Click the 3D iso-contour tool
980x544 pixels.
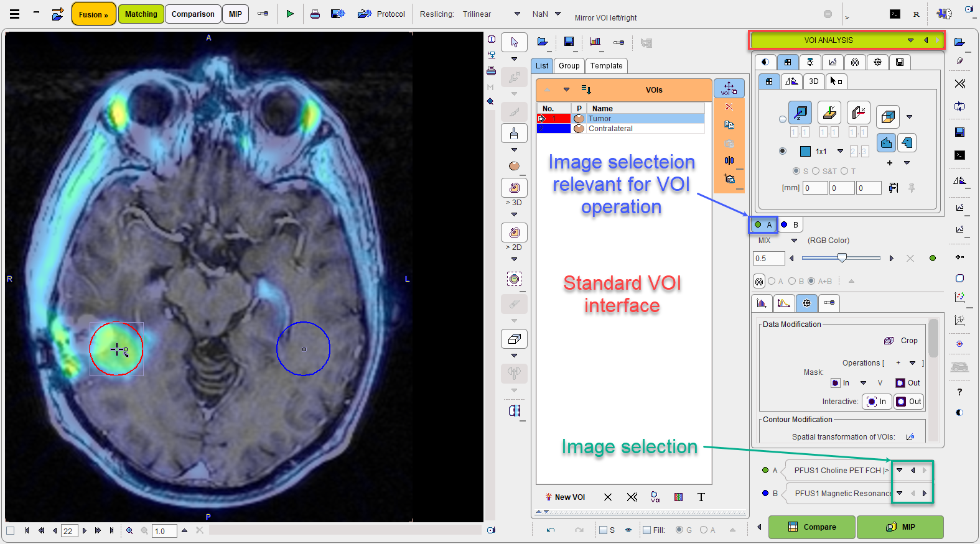tap(514, 188)
